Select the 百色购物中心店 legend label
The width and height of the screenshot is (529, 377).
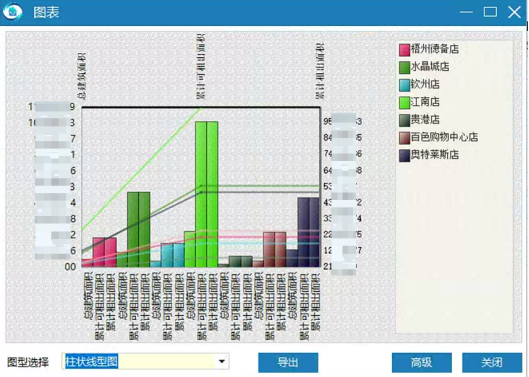[x=444, y=137]
